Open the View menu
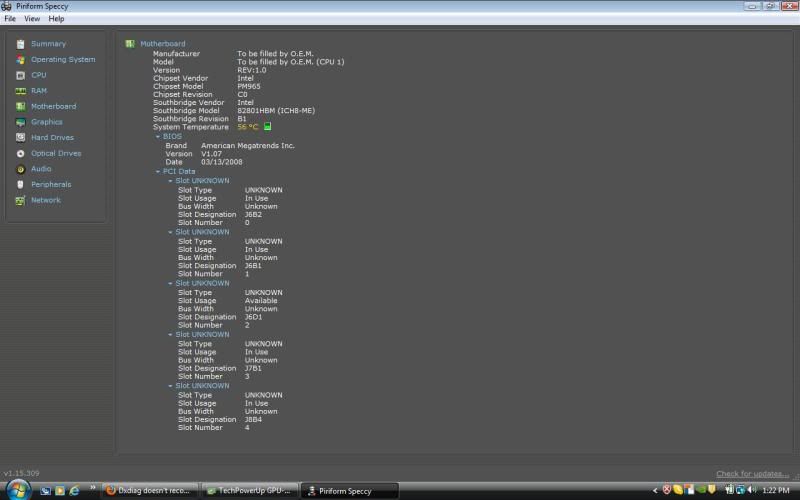The image size is (800, 500). [x=32, y=19]
